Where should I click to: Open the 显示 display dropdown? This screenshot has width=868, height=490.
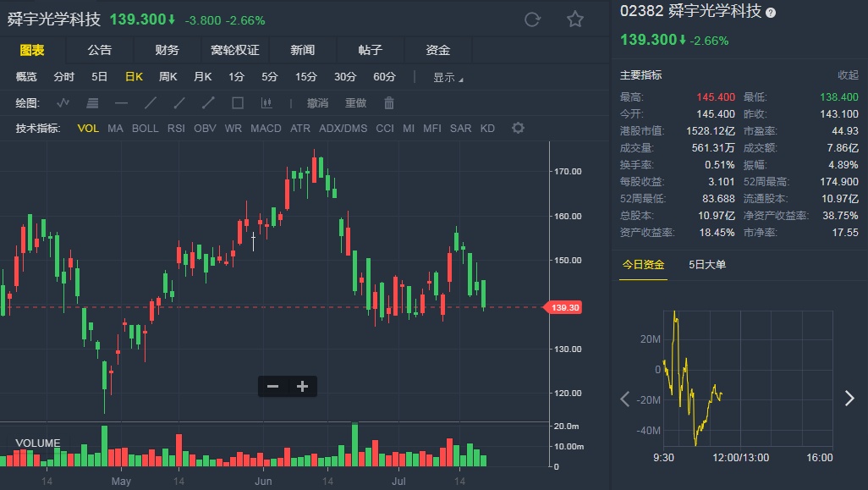tap(448, 78)
